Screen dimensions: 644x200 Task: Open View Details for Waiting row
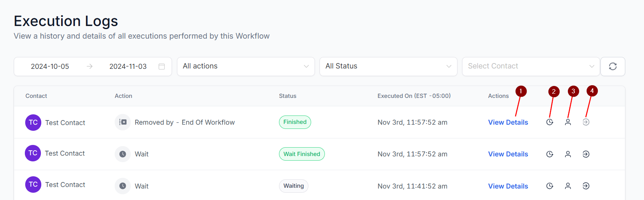508,186
